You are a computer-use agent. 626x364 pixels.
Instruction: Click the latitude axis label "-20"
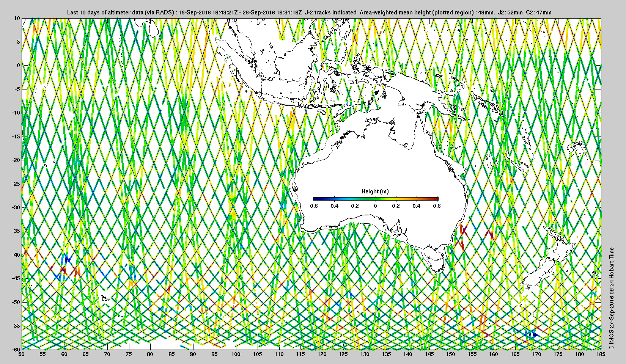coord(16,160)
